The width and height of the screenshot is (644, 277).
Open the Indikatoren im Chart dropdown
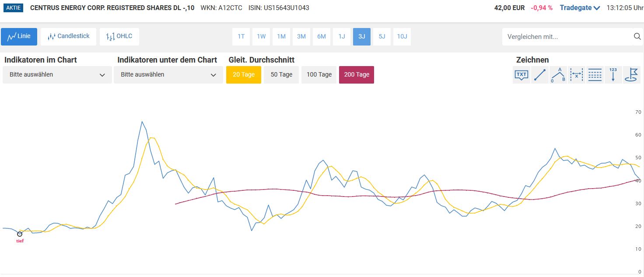pyautogui.click(x=57, y=75)
